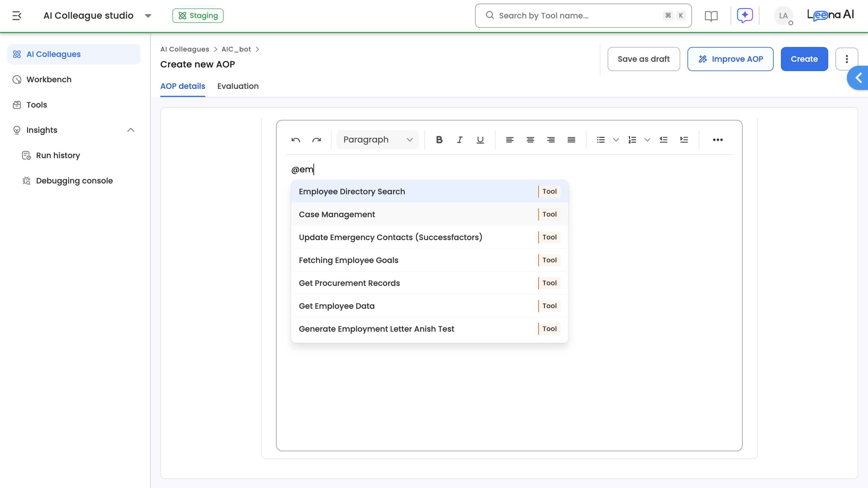Select Case Management tool suggestion

click(429, 214)
